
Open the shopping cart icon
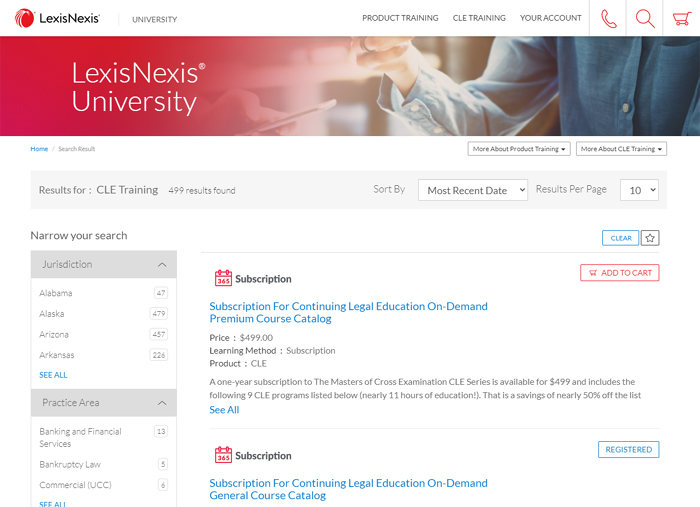coord(682,18)
